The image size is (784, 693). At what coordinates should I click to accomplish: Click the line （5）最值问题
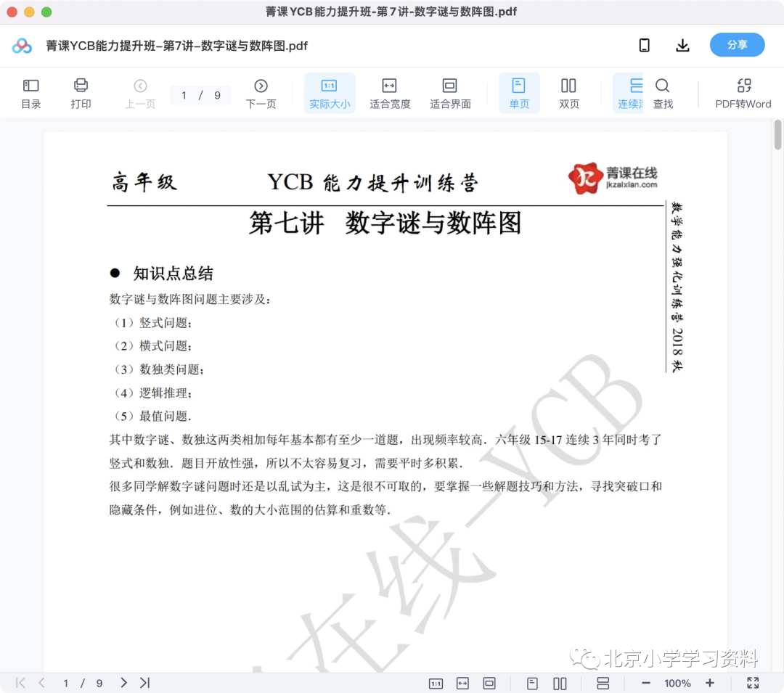point(152,416)
